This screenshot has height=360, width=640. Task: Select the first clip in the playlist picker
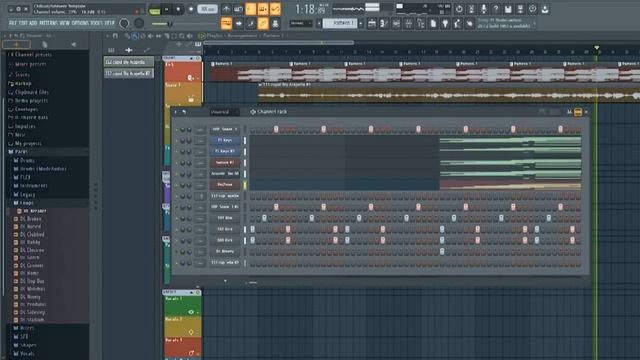[x=129, y=62]
